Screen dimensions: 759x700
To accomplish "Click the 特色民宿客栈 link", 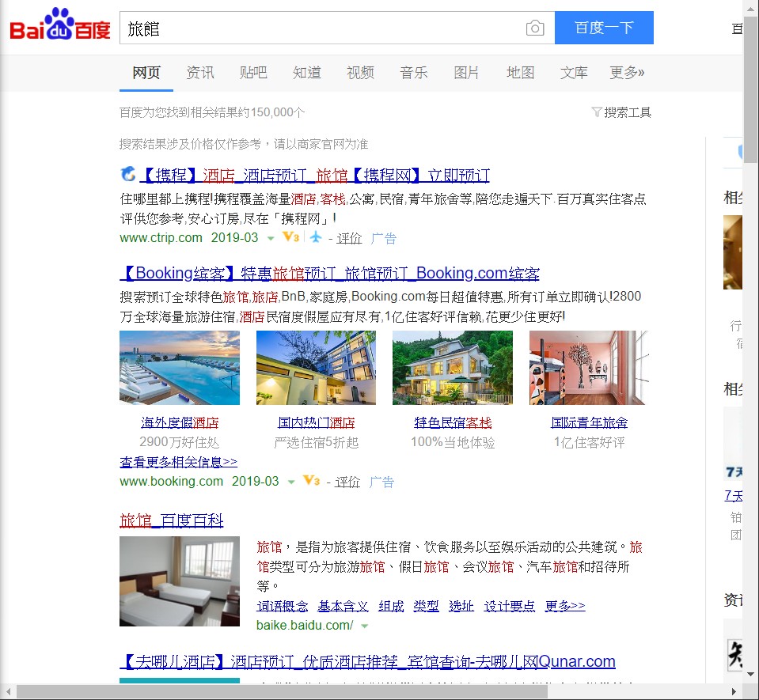I will [x=453, y=423].
